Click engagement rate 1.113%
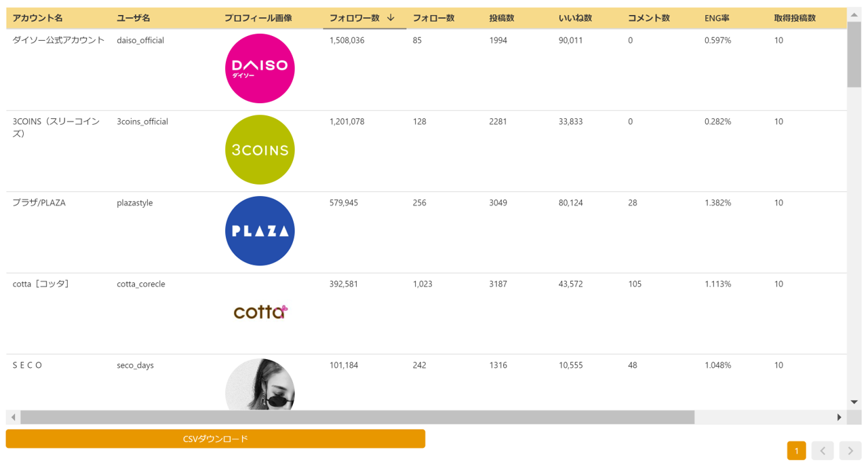 pyautogui.click(x=717, y=284)
